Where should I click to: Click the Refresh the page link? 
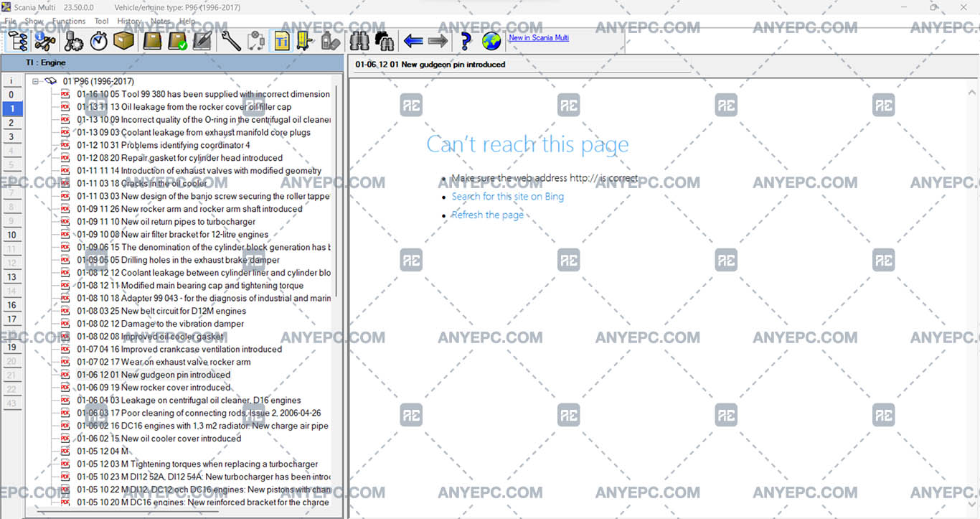click(x=488, y=215)
